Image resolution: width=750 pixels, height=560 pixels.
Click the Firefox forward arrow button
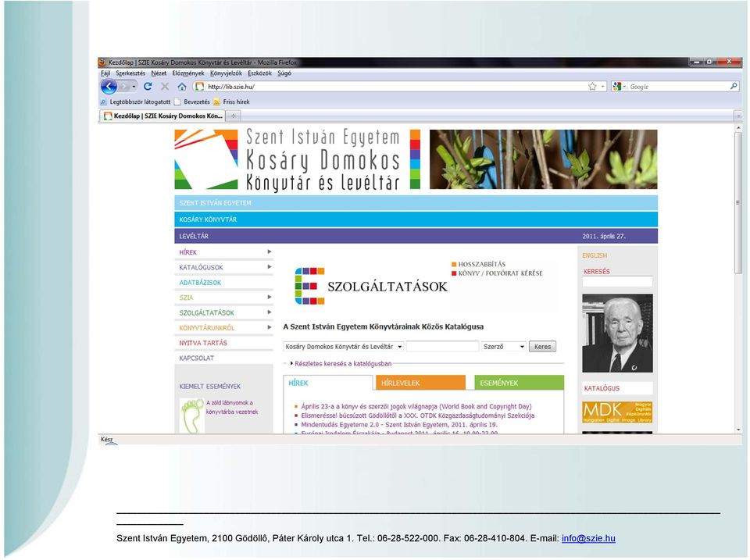(125, 87)
